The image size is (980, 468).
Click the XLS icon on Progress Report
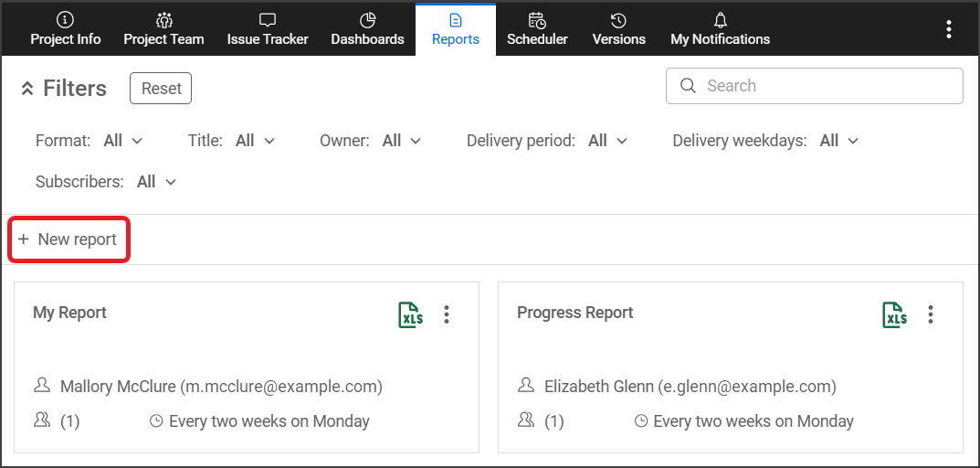coord(894,314)
